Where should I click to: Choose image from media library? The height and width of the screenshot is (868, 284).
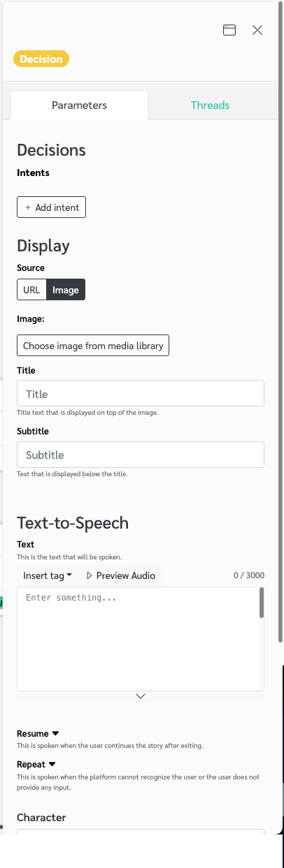93,346
